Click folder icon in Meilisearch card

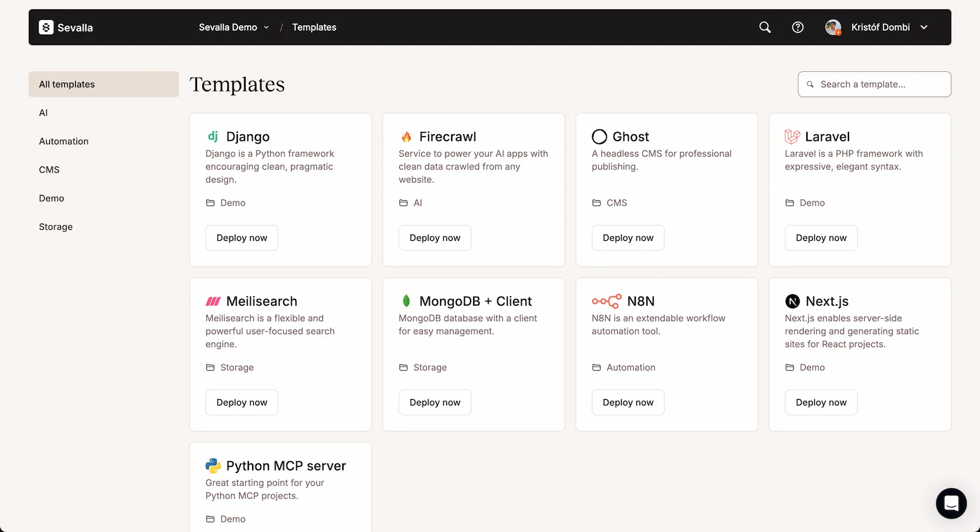pos(210,367)
